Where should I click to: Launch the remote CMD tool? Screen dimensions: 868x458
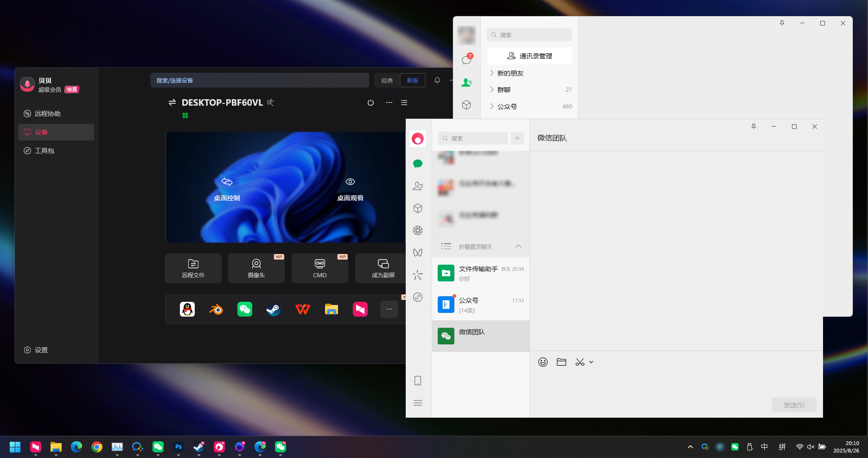320,268
